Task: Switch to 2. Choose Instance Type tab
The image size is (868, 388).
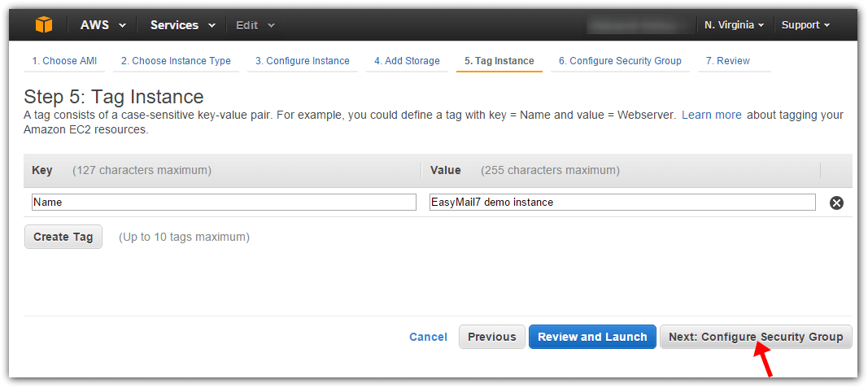Action: tap(176, 61)
